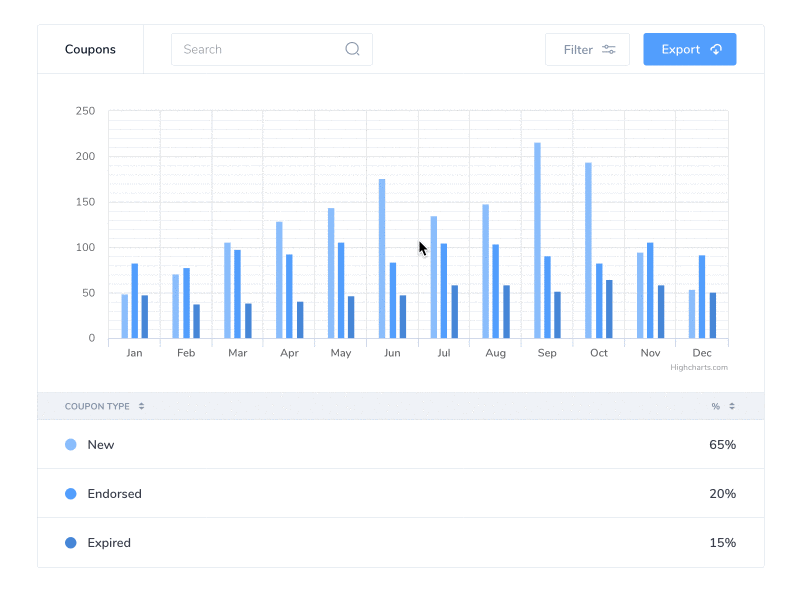Click the filter sliders icon inside Filter button

click(608, 49)
